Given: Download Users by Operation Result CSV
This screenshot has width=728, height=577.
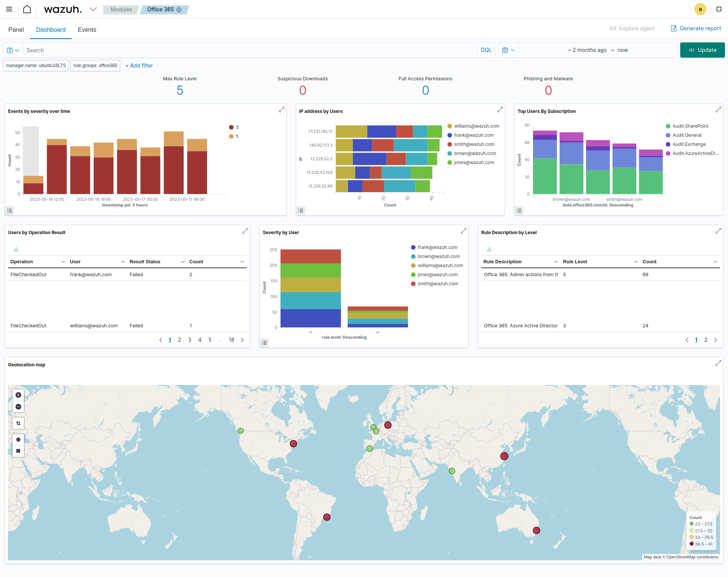Looking at the screenshot, I should coord(16,249).
